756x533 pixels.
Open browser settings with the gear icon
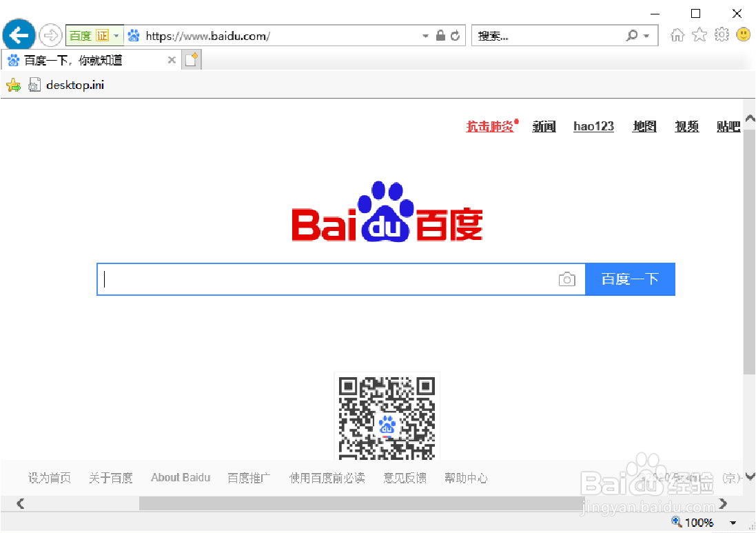click(721, 34)
